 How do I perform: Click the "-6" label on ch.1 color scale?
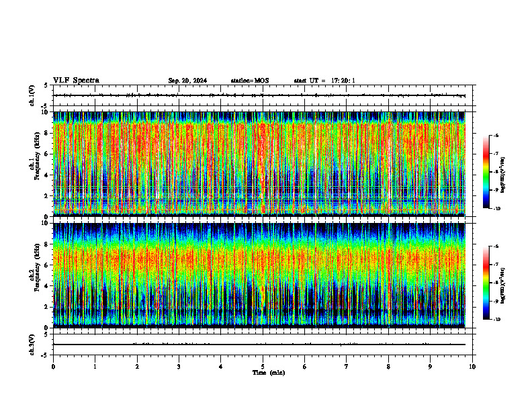pyautogui.click(x=496, y=135)
